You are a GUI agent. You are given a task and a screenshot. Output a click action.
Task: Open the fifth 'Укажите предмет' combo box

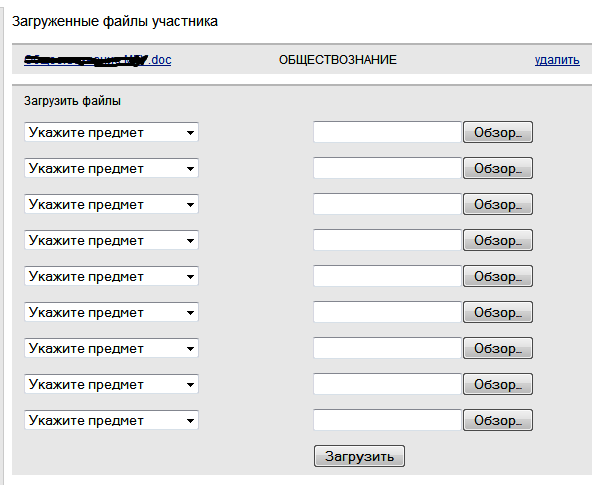[111, 276]
